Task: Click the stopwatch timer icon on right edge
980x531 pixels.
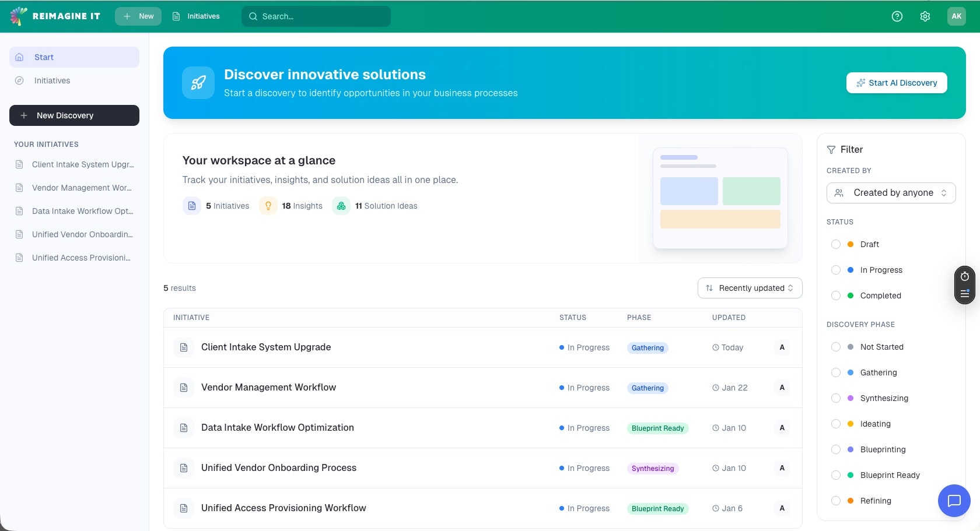Action: point(964,277)
